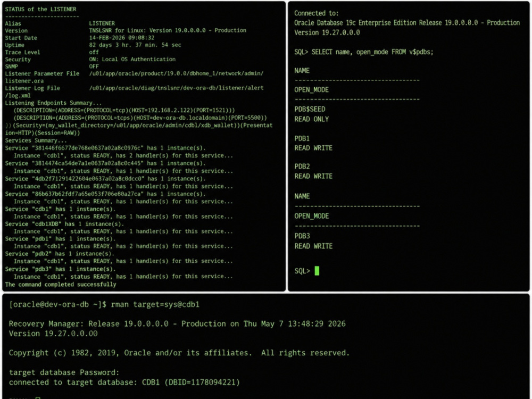Select the PDB1 name
532x399 pixels.
302,138
